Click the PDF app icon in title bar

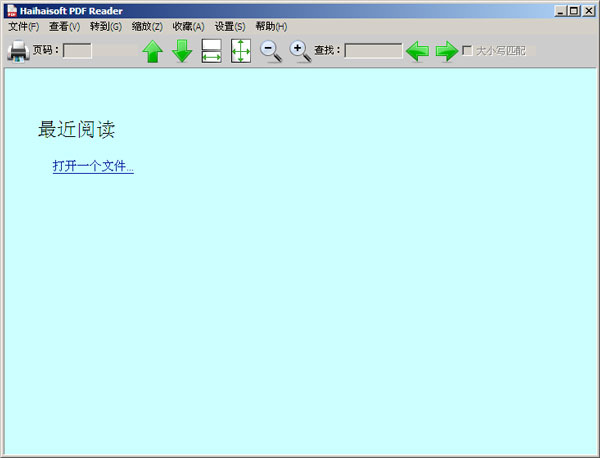click(x=10, y=10)
